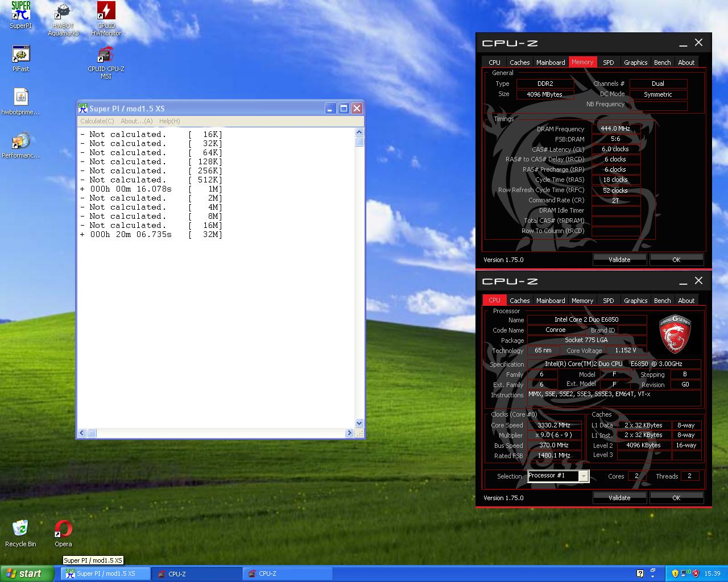Switch to CPU tab in the Memory CPU-Z window

(495, 63)
